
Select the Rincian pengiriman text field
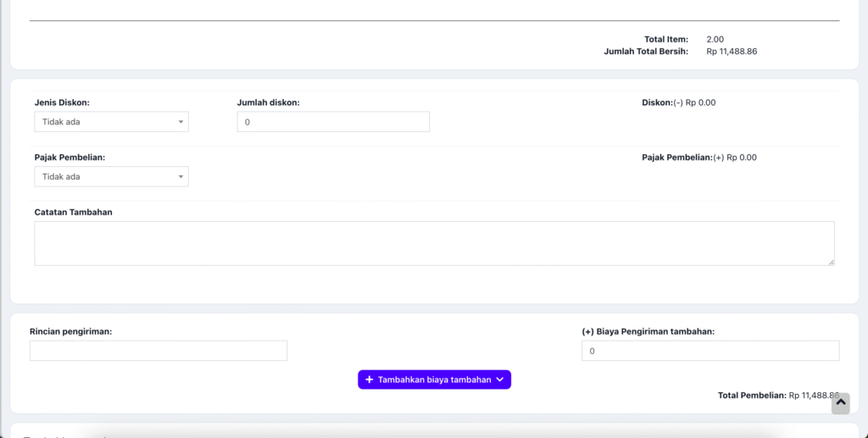point(159,351)
